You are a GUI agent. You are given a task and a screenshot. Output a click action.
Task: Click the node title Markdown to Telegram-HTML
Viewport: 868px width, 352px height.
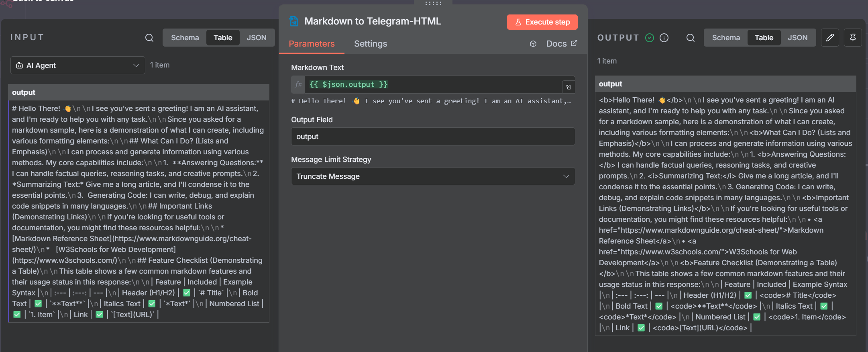point(373,21)
